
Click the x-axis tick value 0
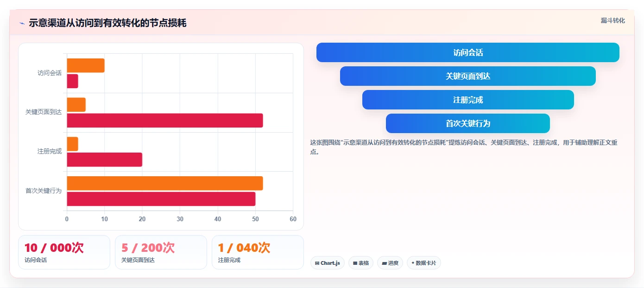[x=67, y=219]
